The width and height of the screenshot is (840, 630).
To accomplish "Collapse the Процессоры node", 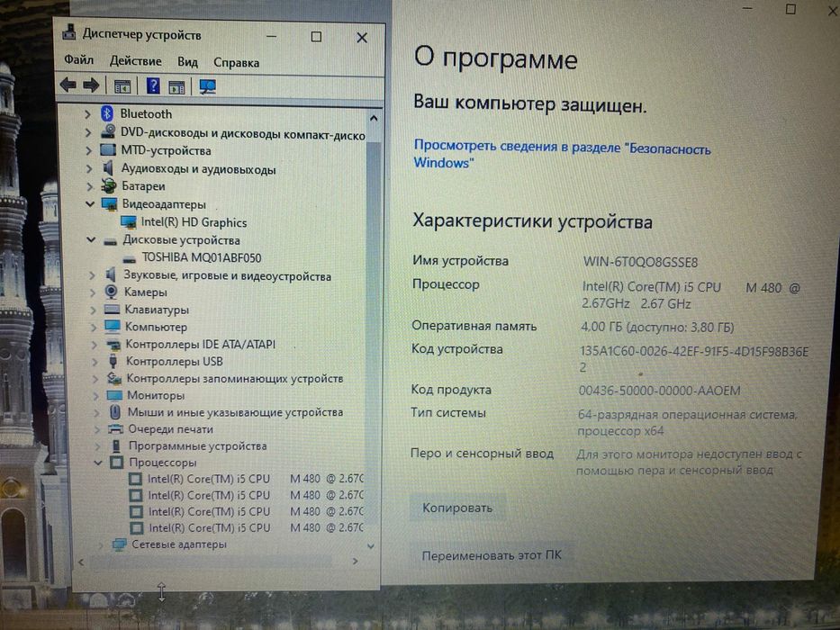I will pyautogui.click(x=97, y=463).
